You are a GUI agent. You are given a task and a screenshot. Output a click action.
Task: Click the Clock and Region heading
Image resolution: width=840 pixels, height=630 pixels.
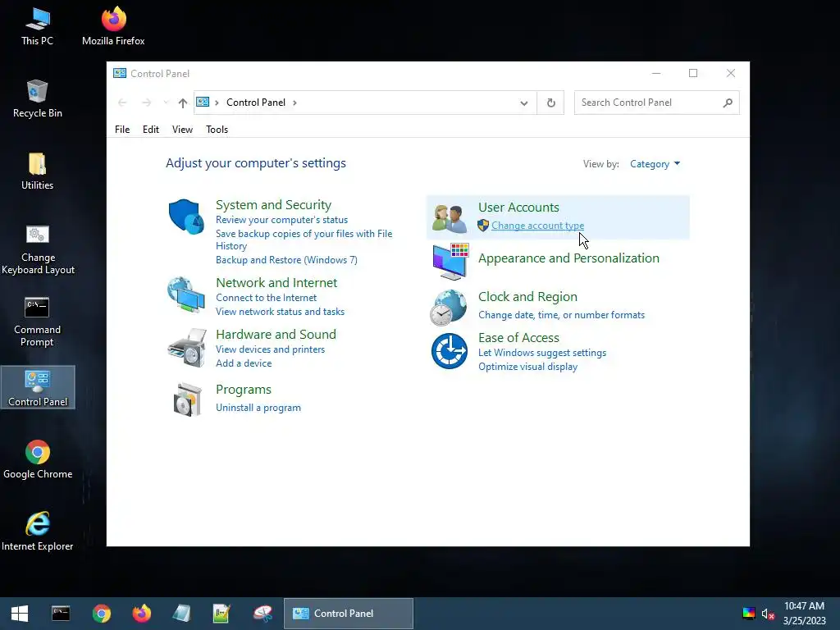(527, 297)
